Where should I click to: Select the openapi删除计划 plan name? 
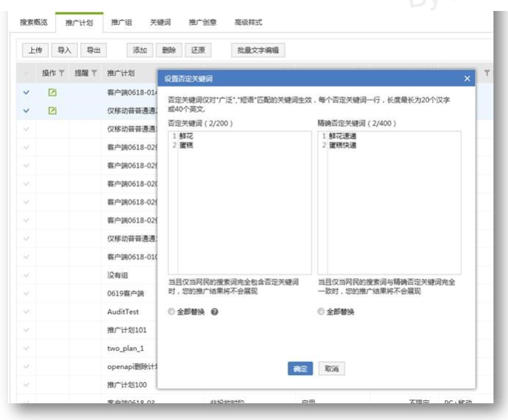click(x=132, y=367)
